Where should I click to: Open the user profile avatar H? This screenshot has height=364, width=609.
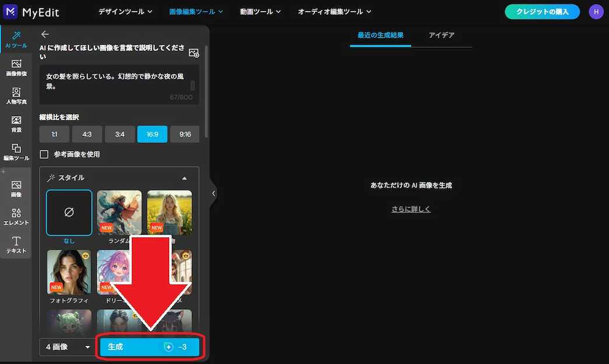[596, 12]
